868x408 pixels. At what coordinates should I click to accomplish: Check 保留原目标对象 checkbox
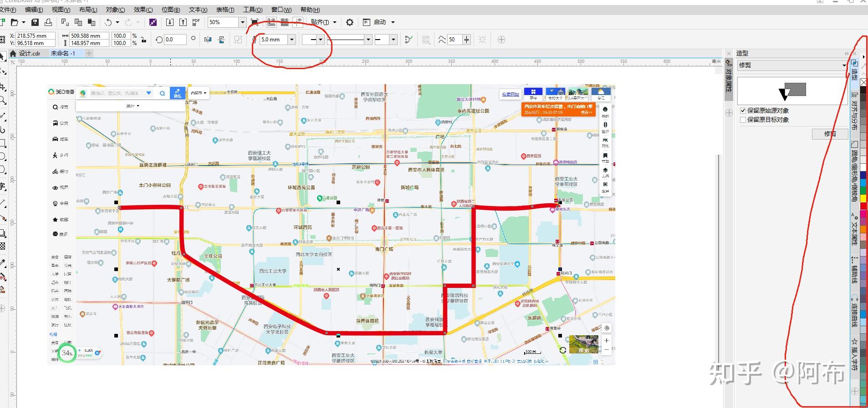pos(743,120)
